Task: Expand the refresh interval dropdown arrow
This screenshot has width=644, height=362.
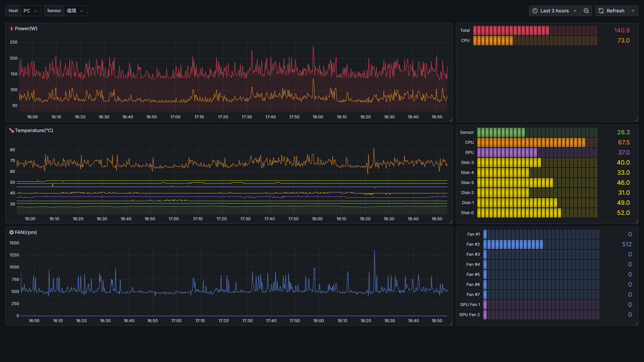Action: pyautogui.click(x=633, y=11)
